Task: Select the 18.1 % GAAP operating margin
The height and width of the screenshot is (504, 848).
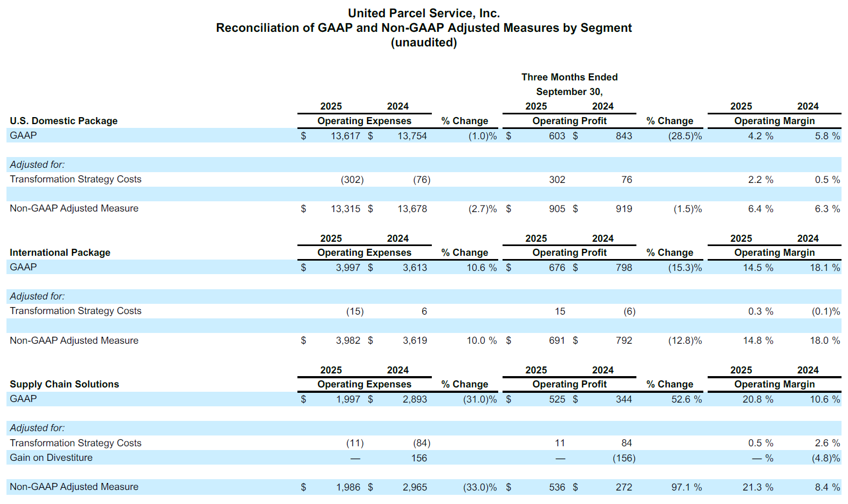Action: [824, 268]
